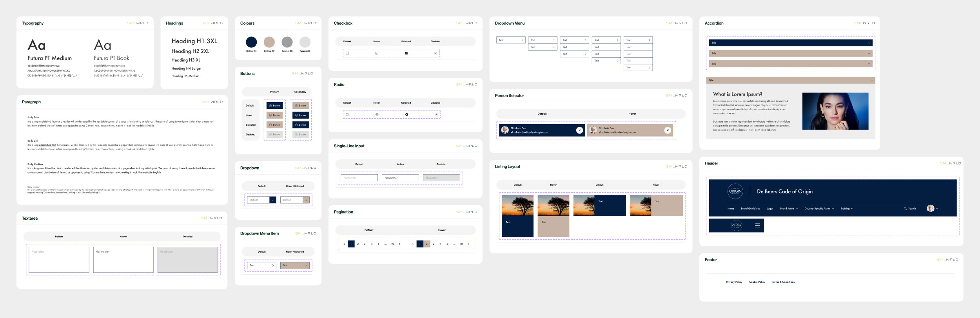This screenshot has width=980, height=318.
Task: Toggle the Hover state checkbox
Action: coord(377,53)
